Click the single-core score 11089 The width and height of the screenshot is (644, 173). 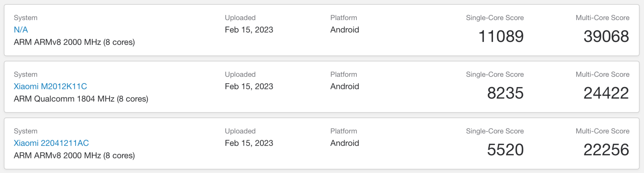tap(501, 36)
